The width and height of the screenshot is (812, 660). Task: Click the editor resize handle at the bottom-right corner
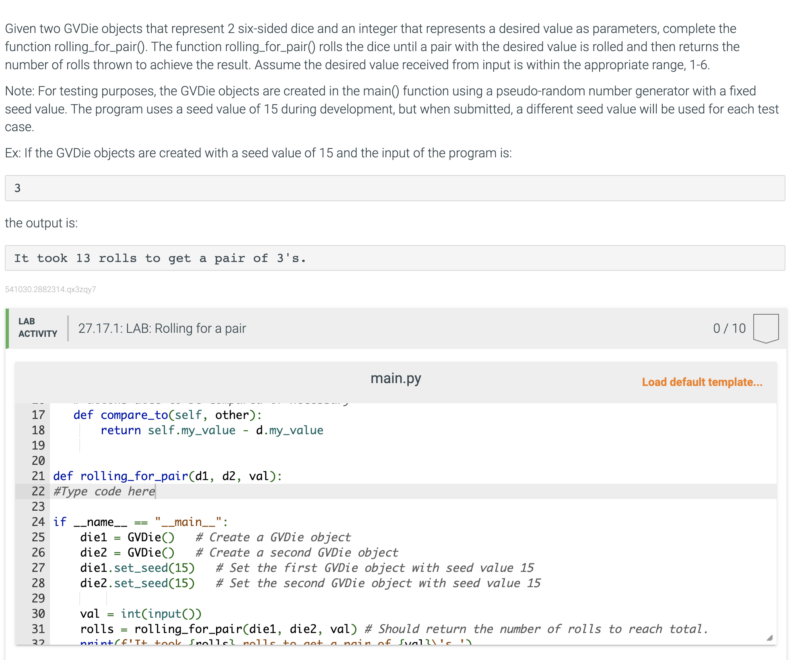pyautogui.click(x=769, y=638)
